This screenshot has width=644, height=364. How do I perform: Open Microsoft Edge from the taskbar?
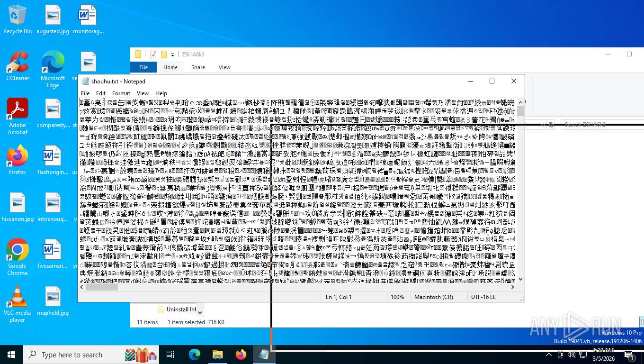[195, 355]
